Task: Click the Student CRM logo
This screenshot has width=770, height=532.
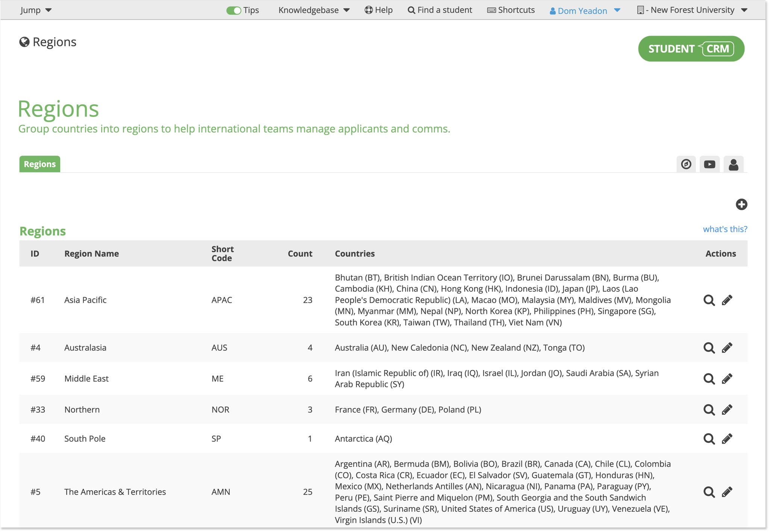Action: coord(691,49)
